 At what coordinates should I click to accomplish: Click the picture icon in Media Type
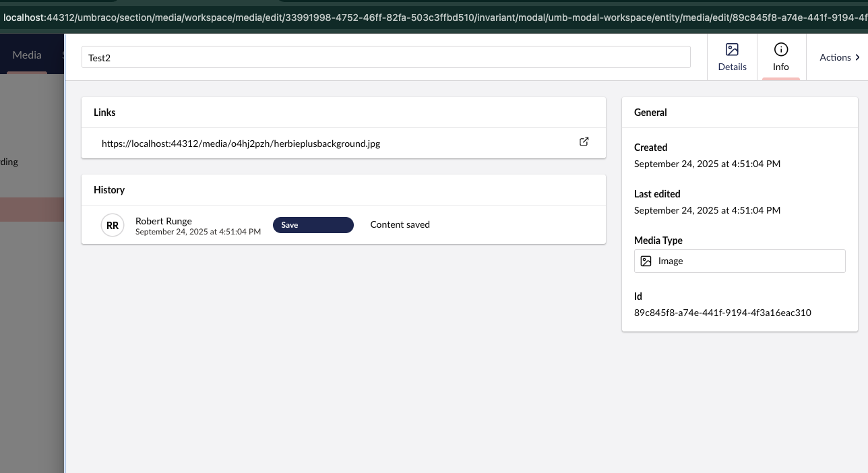click(x=646, y=261)
